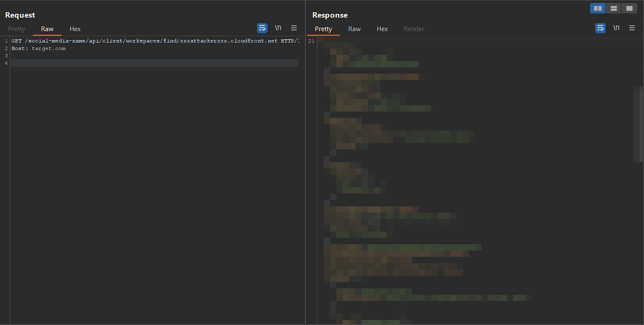Switch the Request panel to the Hex tab
The image size is (644, 325).
coord(75,29)
